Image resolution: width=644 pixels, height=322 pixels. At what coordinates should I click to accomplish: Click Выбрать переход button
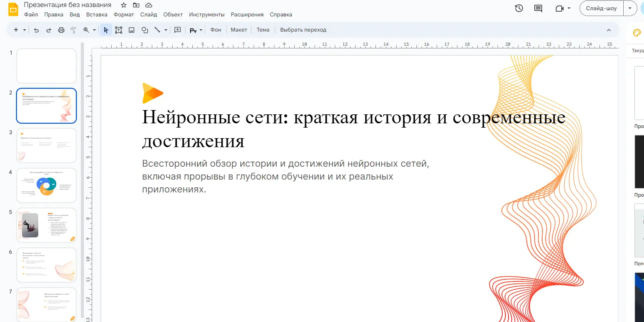pyautogui.click(x=303, y=30)
